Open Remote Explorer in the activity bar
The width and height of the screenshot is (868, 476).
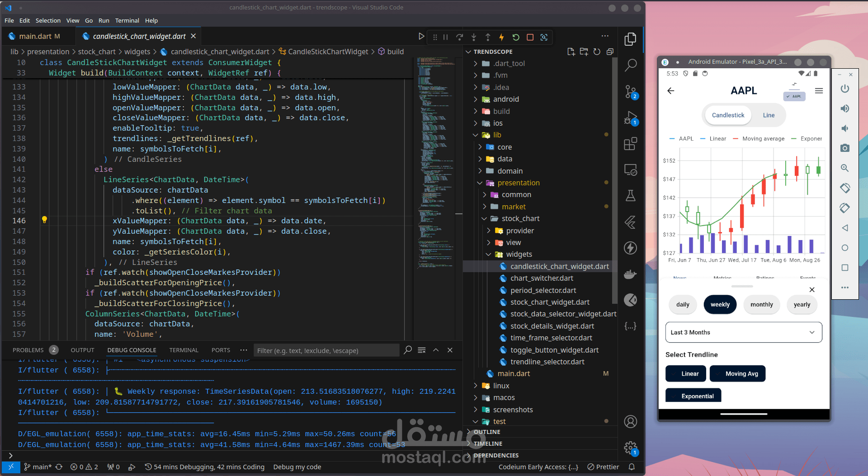pyautogui.click(x=630, y=170)
